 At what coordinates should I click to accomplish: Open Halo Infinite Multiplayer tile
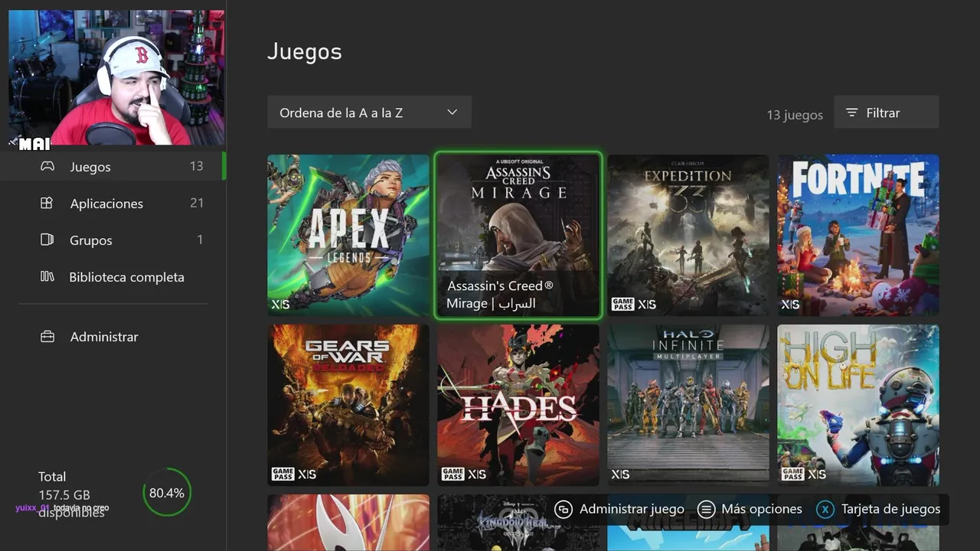(x=688, y=405)
